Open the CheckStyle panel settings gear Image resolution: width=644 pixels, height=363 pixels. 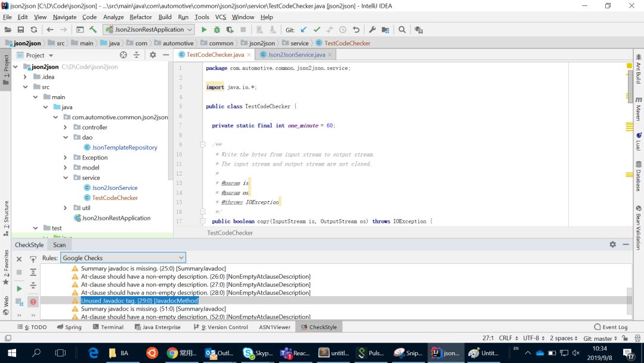point(612,245)
